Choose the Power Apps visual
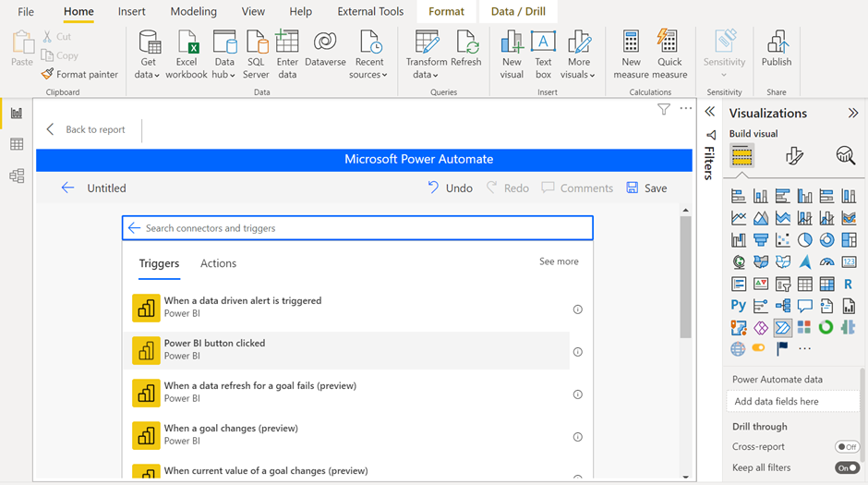Image resolution: width=868 pixels, height=485 pixels. click(x=761, y=328)
